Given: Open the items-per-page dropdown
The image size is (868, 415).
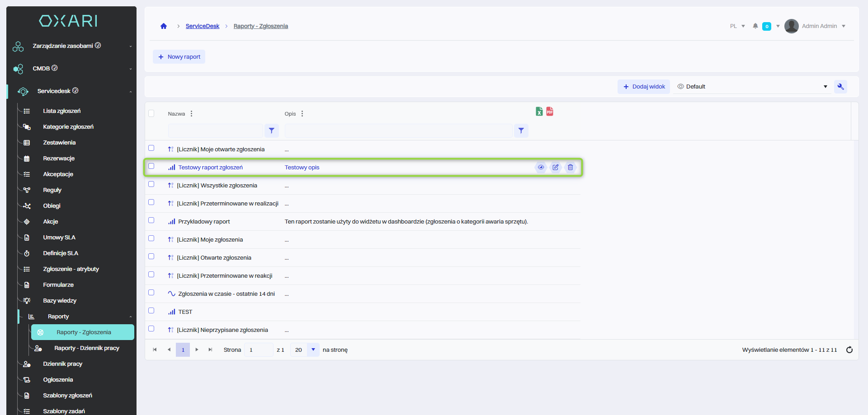Looking at the screenshot, I should [x=313, y=350].
